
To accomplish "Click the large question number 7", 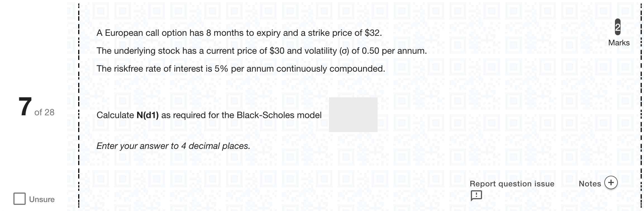I will pyautogui.click(x=25, y=106).
